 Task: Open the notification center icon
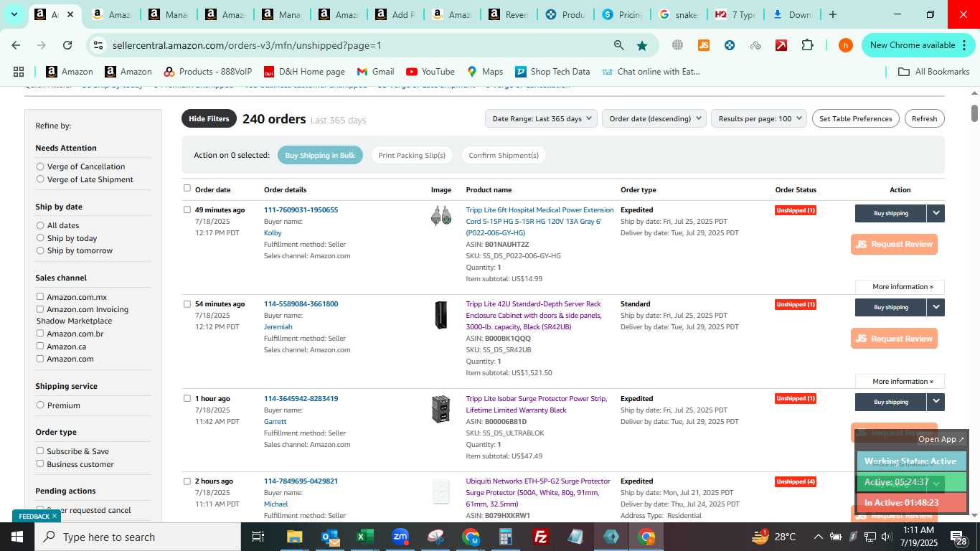pos(958,537)
